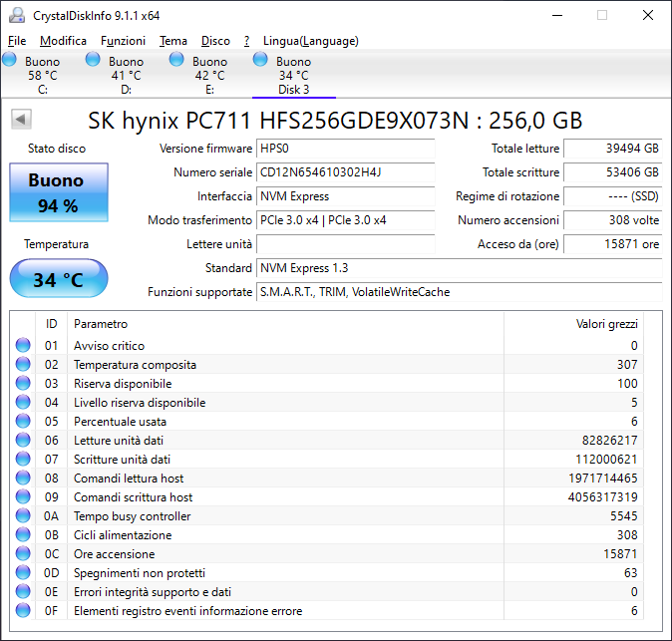Click the status orb for Temperatura composita

coord(23,364)
